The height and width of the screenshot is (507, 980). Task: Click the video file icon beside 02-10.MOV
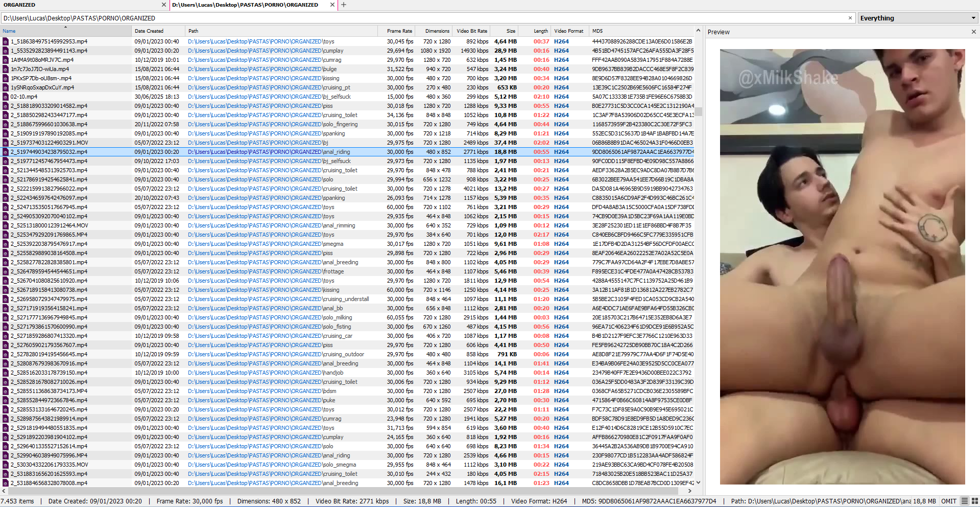coord(6,96)
